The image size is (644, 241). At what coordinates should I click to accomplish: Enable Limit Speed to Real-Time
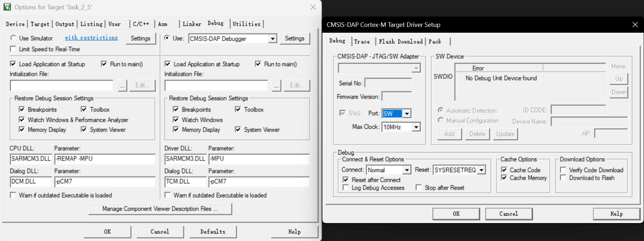coord(13,49)
